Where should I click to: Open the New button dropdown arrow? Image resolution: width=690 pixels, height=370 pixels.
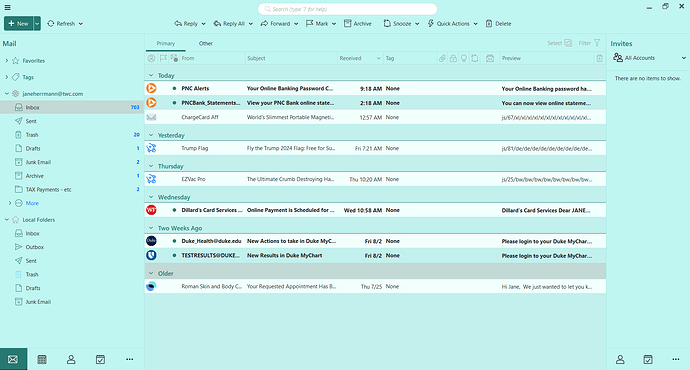point(37,23)
